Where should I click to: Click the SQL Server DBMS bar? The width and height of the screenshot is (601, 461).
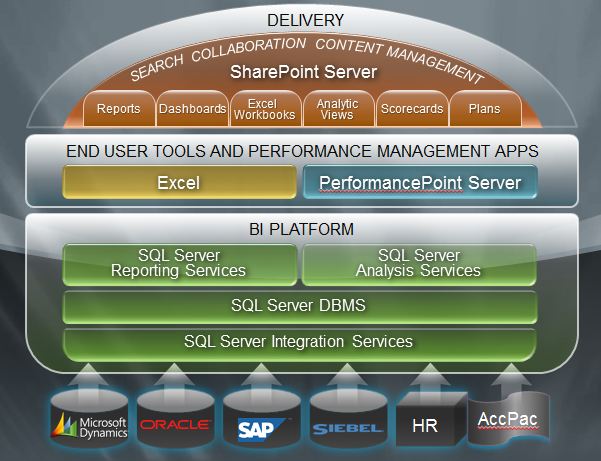299,306
